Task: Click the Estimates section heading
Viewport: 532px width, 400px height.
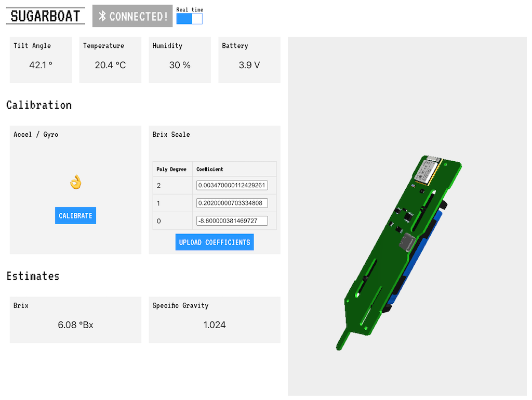Action: (33, 276)
